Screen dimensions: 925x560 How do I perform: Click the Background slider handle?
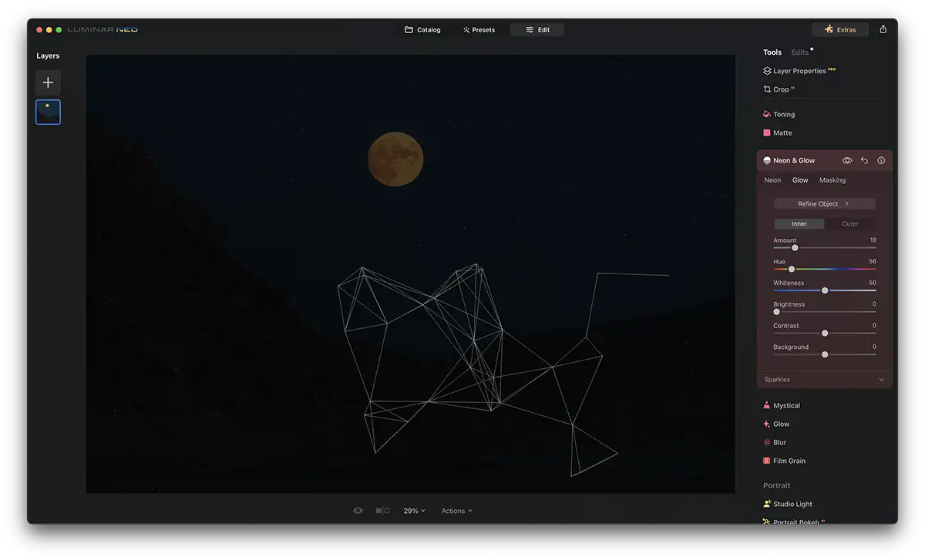[x=825, y=354]
